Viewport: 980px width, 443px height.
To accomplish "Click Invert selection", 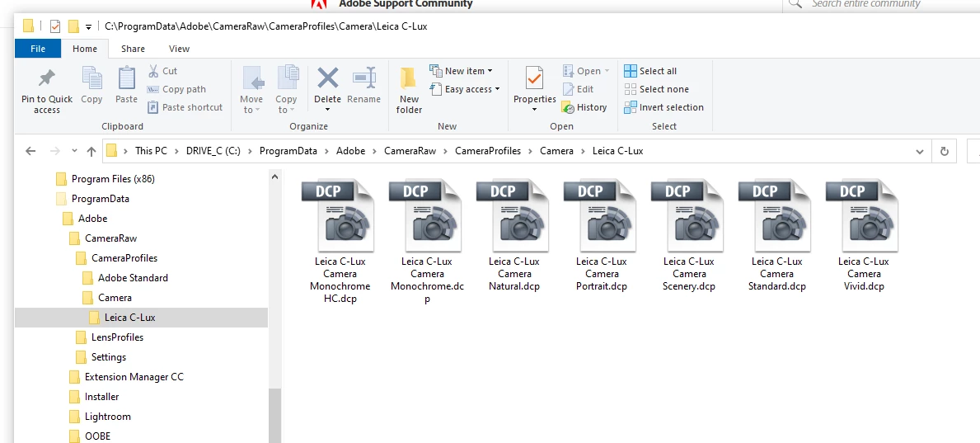I will [663, 107].
